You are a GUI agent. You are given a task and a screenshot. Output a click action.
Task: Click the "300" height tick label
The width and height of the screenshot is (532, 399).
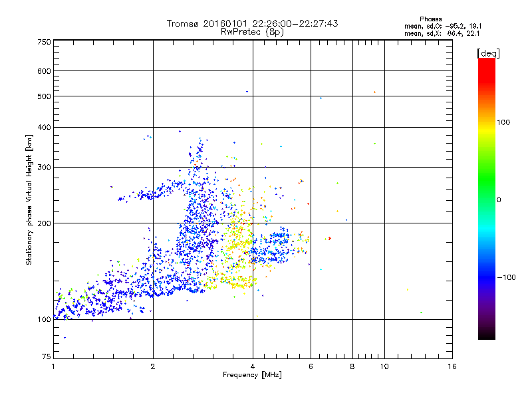tap(45, 168)
